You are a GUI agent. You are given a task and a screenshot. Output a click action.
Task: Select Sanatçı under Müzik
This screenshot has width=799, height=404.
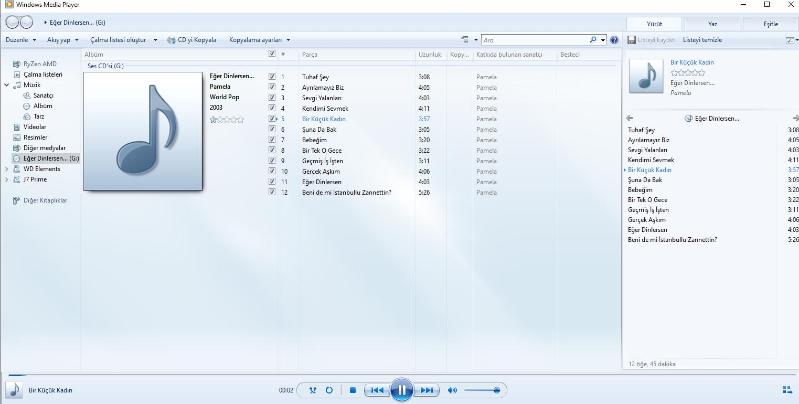coord(43,96)
